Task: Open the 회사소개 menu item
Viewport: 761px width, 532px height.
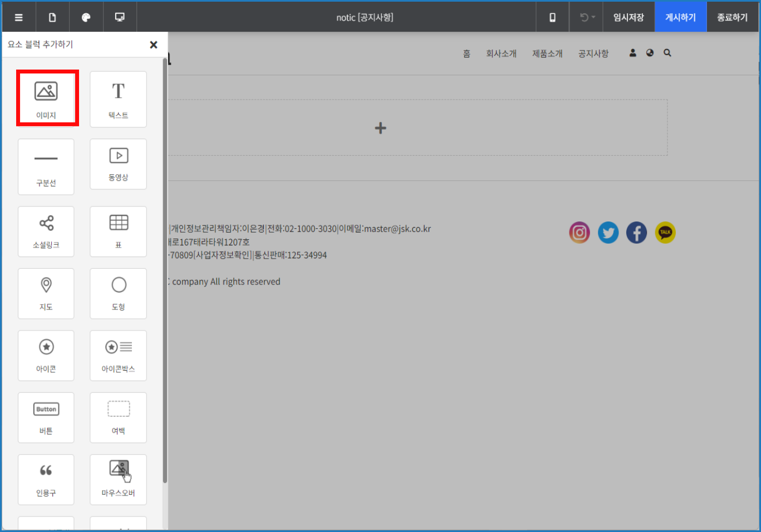Action: 501,53
